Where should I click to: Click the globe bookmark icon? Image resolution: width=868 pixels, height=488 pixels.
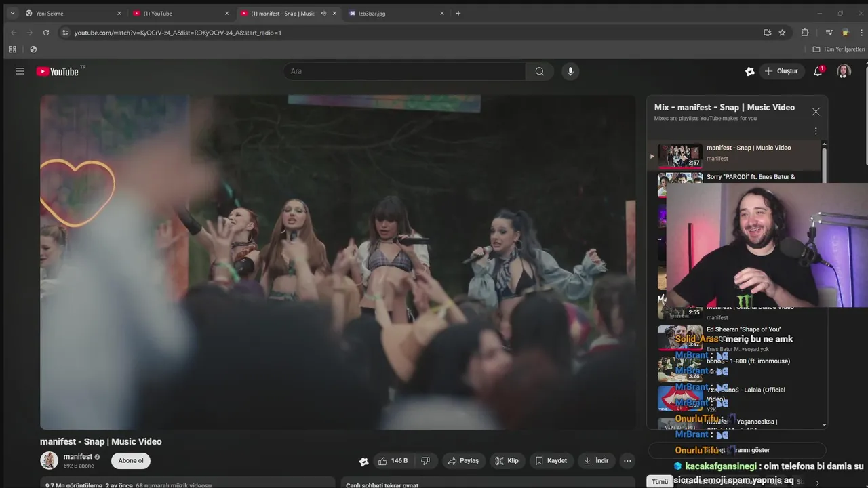coord(33,49)
